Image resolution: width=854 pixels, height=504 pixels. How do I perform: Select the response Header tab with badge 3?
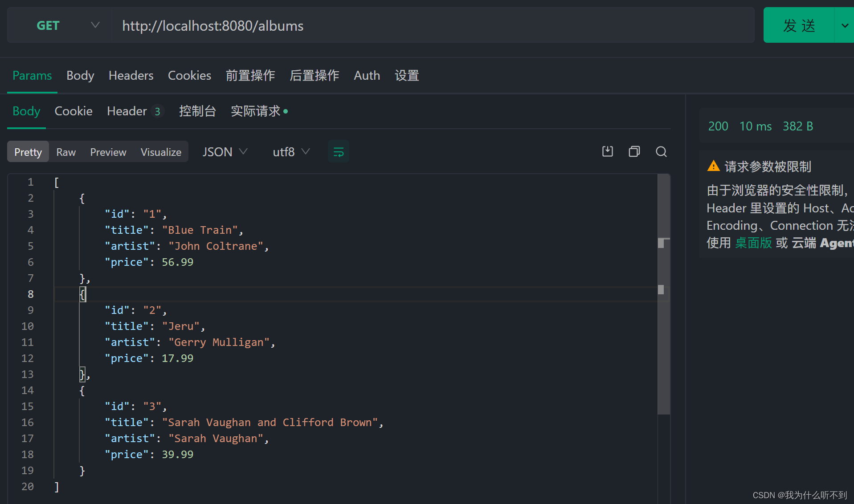[135, 111]
